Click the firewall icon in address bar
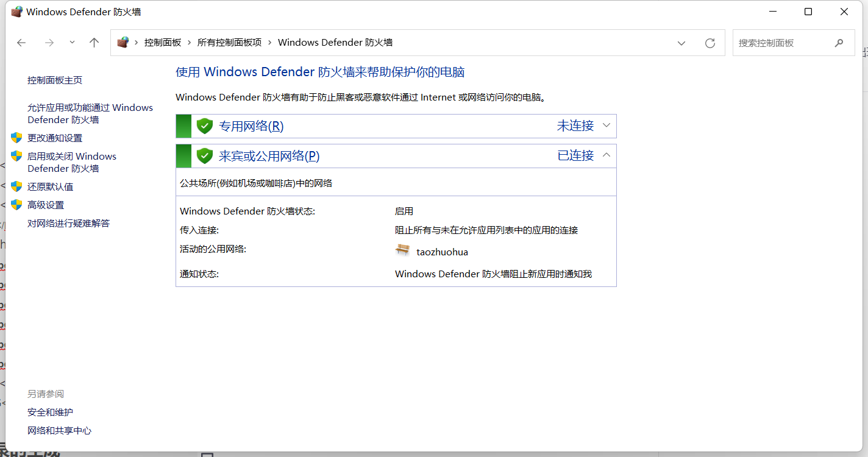Viewport: 868px width, 457px height. pyautogui.click(x=123, y=43)
